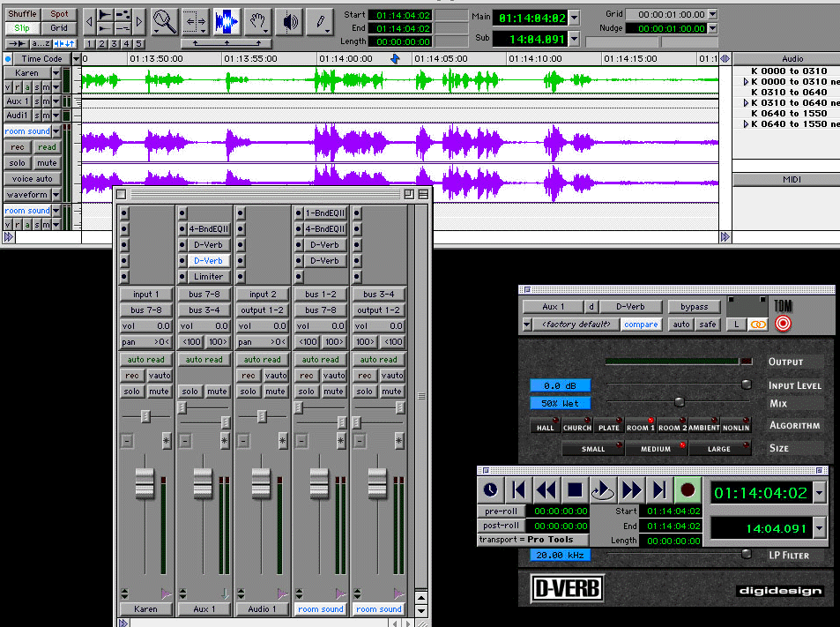Arm the transport Record button
This screenshot has height=627, width=840.
coord(688,489)
